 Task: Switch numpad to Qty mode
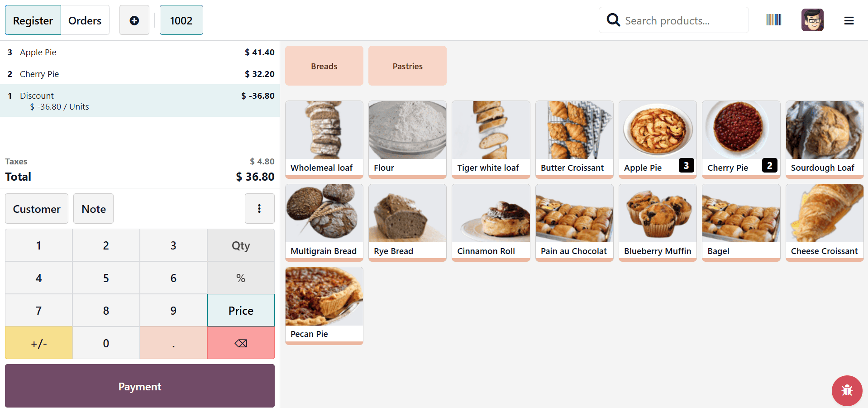pyautogui.click(x=240, y=245)
